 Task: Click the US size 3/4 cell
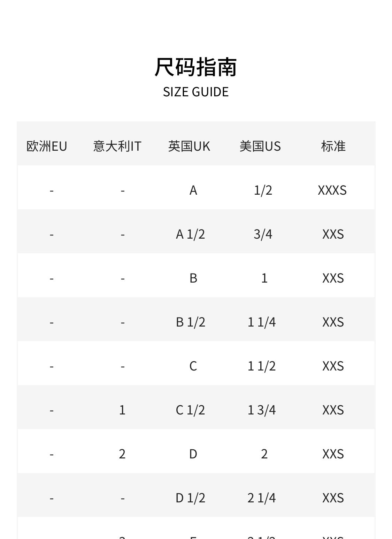[263, 234]
